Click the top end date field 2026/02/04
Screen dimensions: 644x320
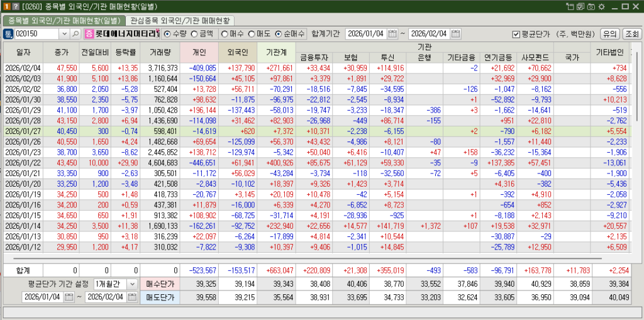429,34
